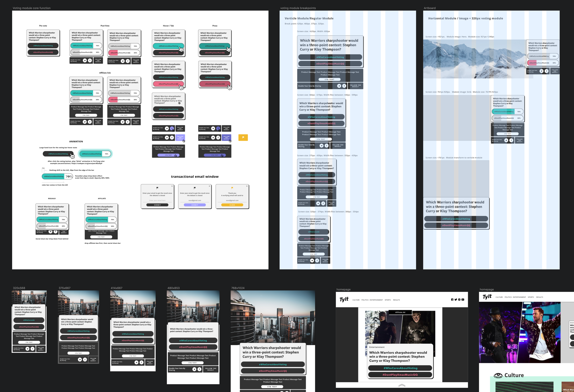The height and width of the screenshot is (392, 574).
Task: Select the 'voting module breakpoints' artboard label
Action: [298, 8]
